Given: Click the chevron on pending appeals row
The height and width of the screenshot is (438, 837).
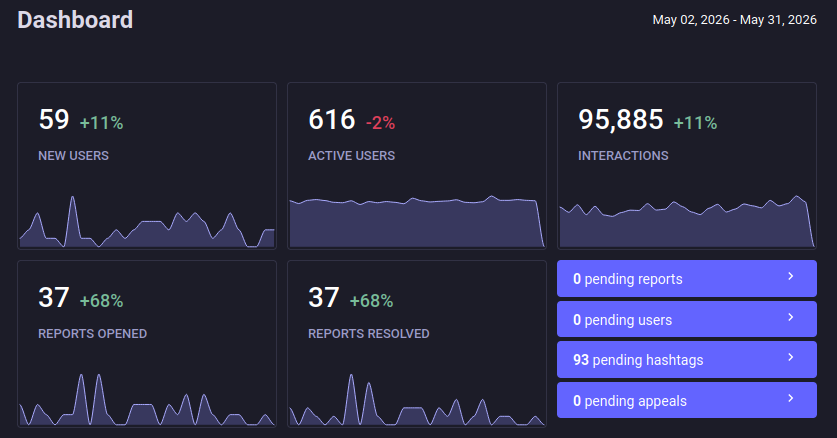Looking at the screenshot, I should click(791, 398).
